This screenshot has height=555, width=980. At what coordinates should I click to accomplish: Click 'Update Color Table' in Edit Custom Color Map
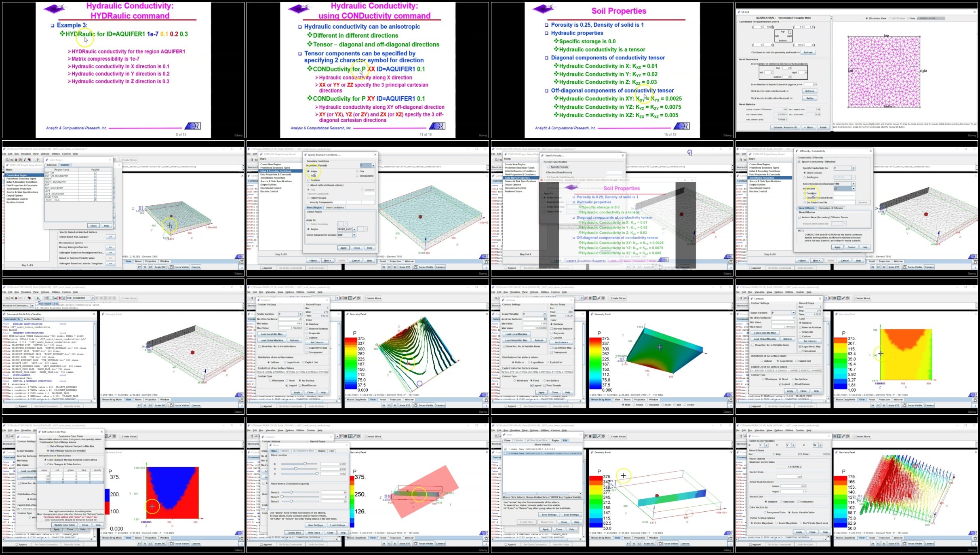(x=65, y=525)
